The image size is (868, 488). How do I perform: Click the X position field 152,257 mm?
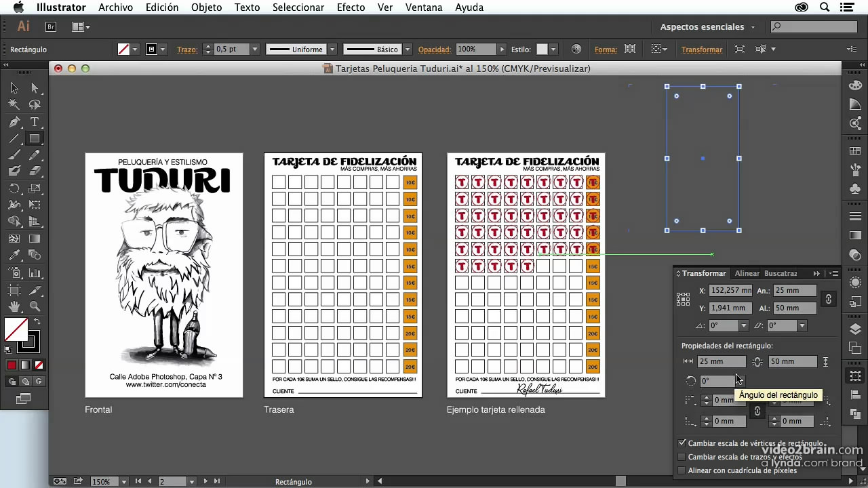click(730, 290)
